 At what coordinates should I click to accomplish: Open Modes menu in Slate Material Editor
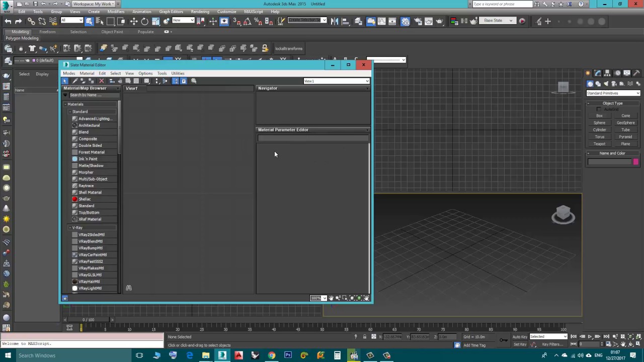69,73
